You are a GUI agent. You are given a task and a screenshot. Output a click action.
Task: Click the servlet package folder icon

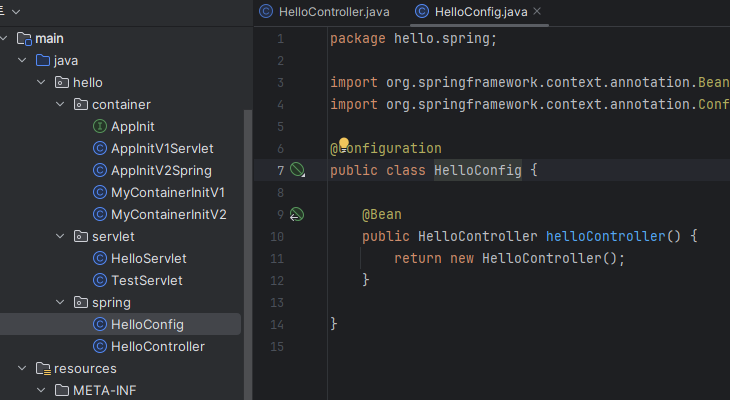[81, 237]
